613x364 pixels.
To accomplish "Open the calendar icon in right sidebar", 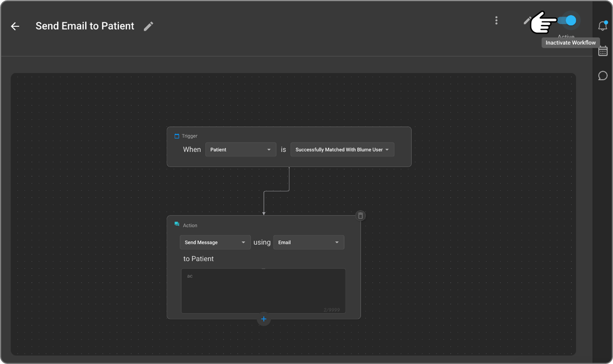I will pos(603,52).
